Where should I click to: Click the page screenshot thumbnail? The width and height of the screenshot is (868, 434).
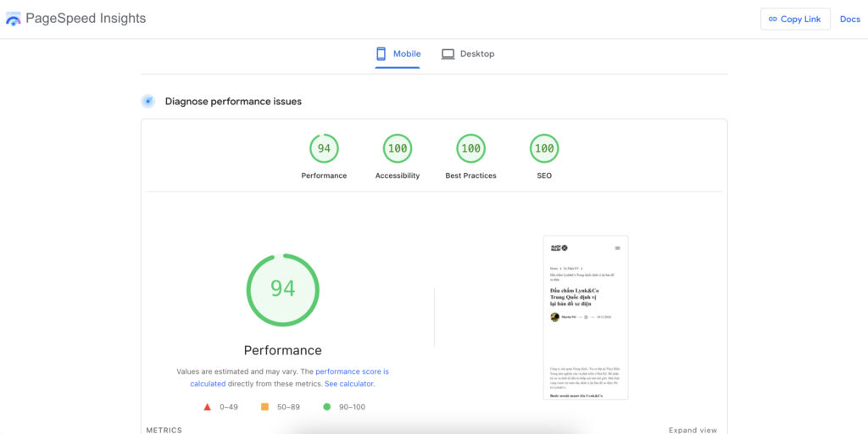(586, 318)
